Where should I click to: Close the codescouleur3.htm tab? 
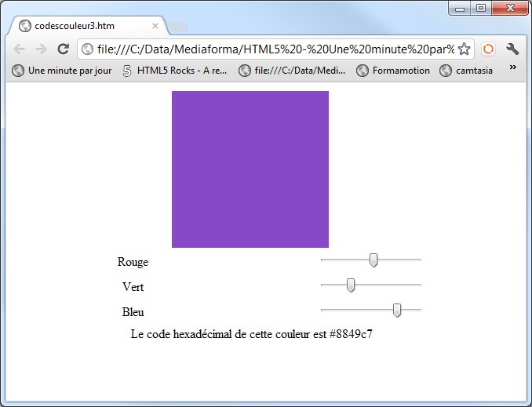click(155, 26)
